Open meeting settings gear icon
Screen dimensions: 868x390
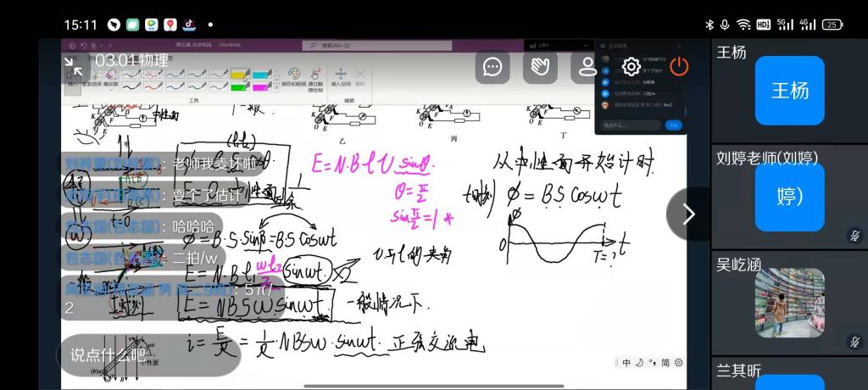[631, 66]
